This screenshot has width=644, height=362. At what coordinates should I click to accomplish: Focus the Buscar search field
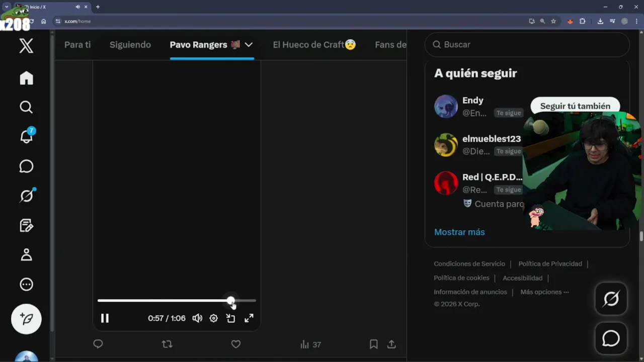527,45
